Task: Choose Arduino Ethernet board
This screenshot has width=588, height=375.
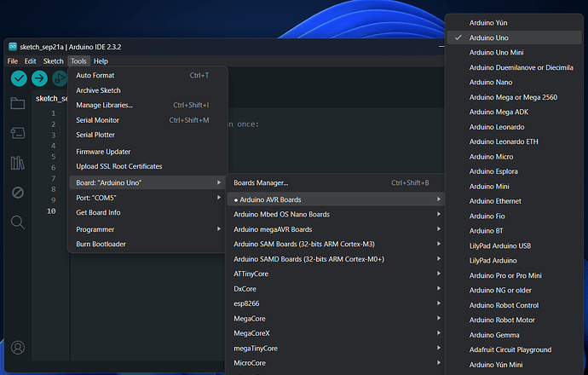Action: point(514,201)
